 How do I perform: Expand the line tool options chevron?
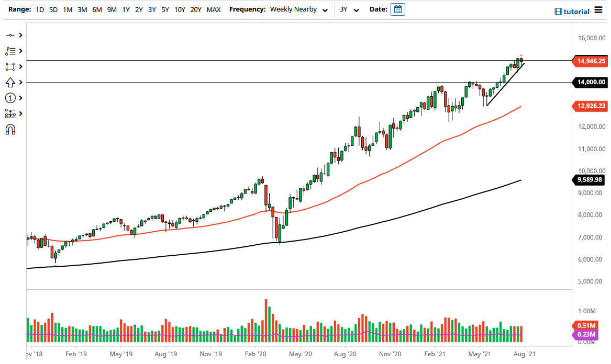click(x=20, y=35)
